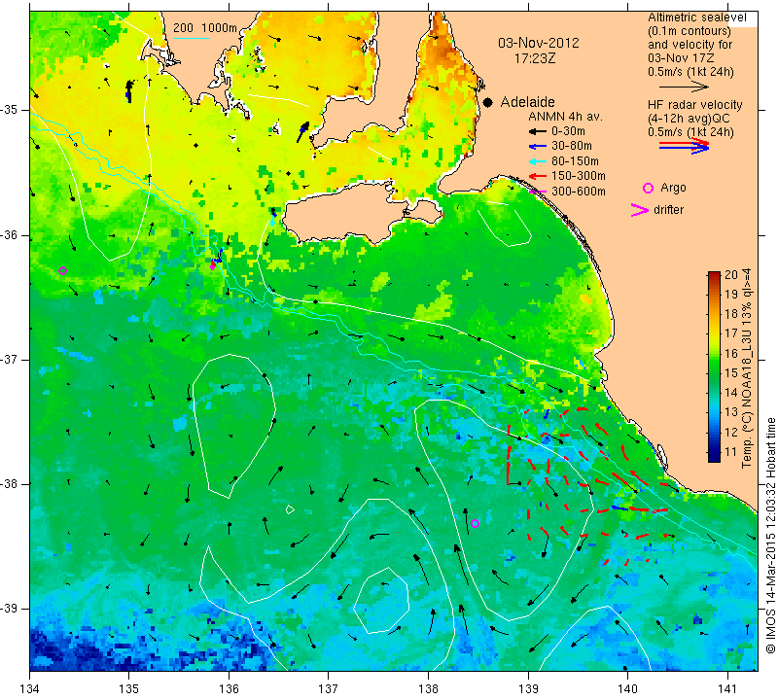Click the Argo legend label
The width and height of the screenshot is (778, 700).
(673, 188)
